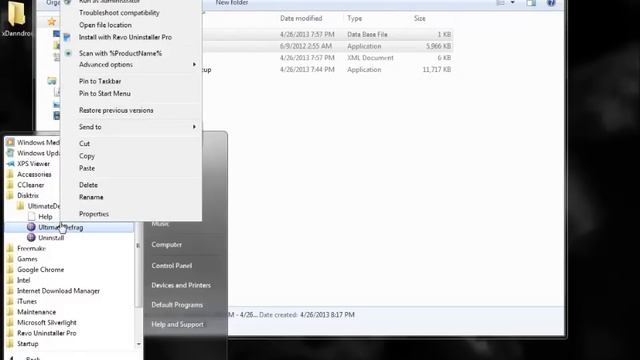Image resolution: width=640 pixels, height=360 pixels.
Task: Choose Pin to Taskbar
Action: [x=100, y=81]
